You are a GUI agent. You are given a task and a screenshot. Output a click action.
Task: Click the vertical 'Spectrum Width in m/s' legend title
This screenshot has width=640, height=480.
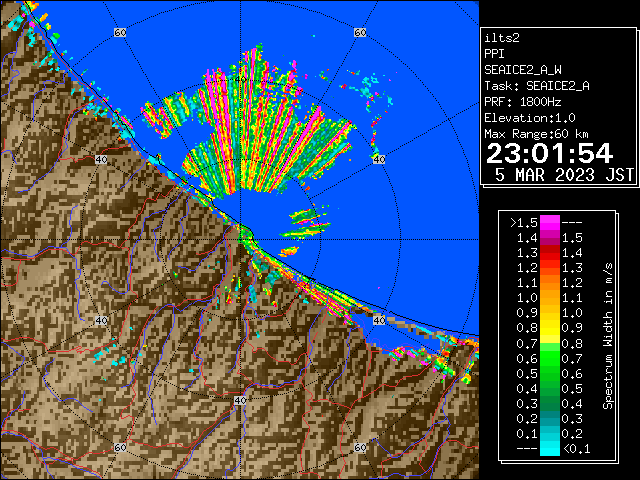click(608, 336)
